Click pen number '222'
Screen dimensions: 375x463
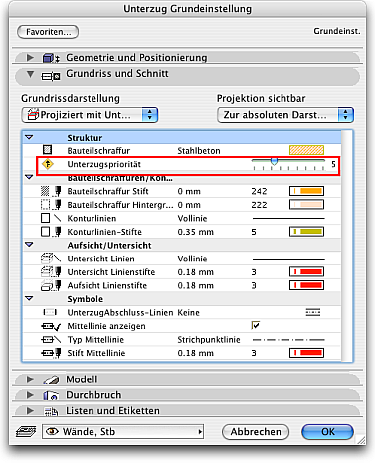coord(259,205)
